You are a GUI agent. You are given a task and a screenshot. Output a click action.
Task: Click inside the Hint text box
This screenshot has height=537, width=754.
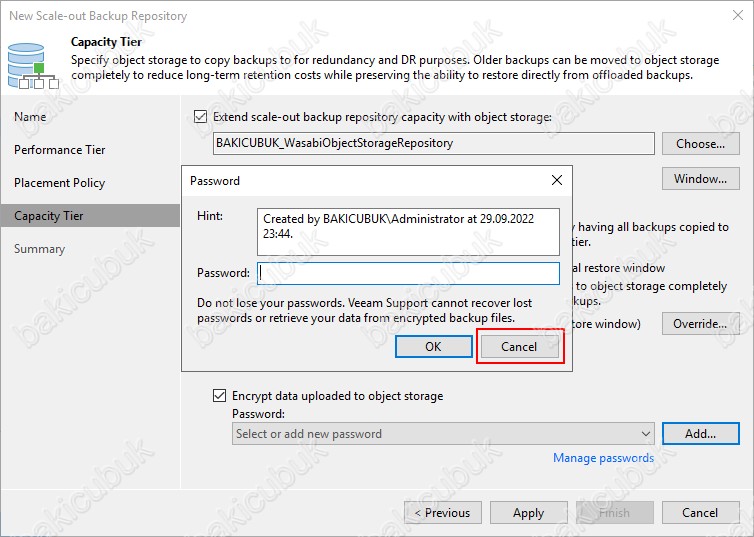coord(408,232)
